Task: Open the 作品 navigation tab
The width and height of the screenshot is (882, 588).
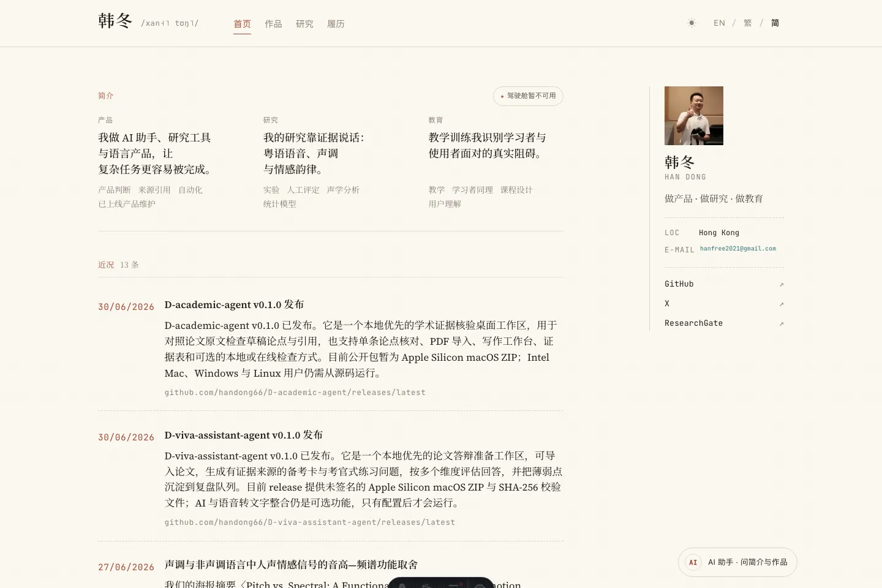Action: tap(273, 24)
